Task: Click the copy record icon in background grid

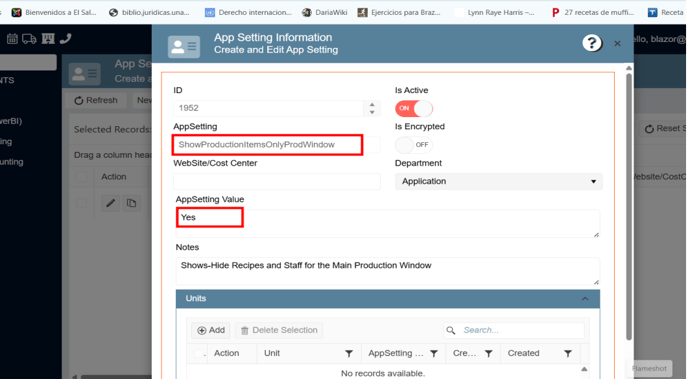Action: [131, 203]
